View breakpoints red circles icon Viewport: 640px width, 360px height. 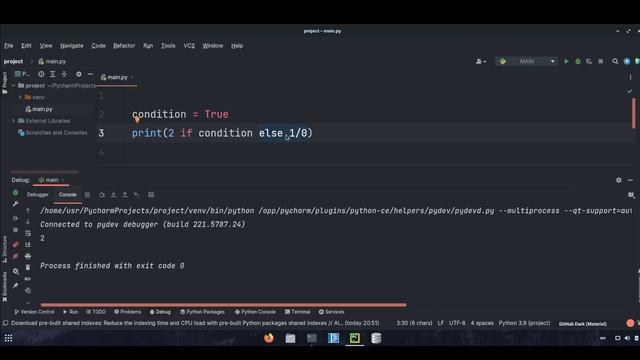coord(16,244)
